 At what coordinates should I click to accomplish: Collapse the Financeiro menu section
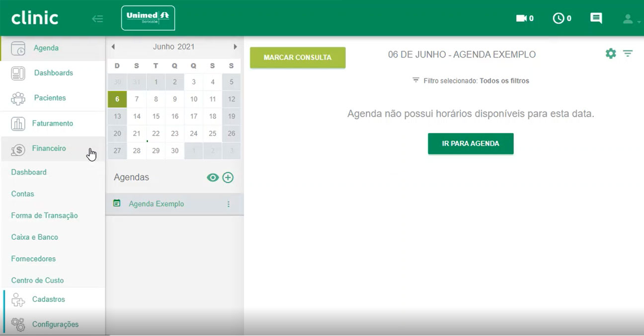(53, 148)
